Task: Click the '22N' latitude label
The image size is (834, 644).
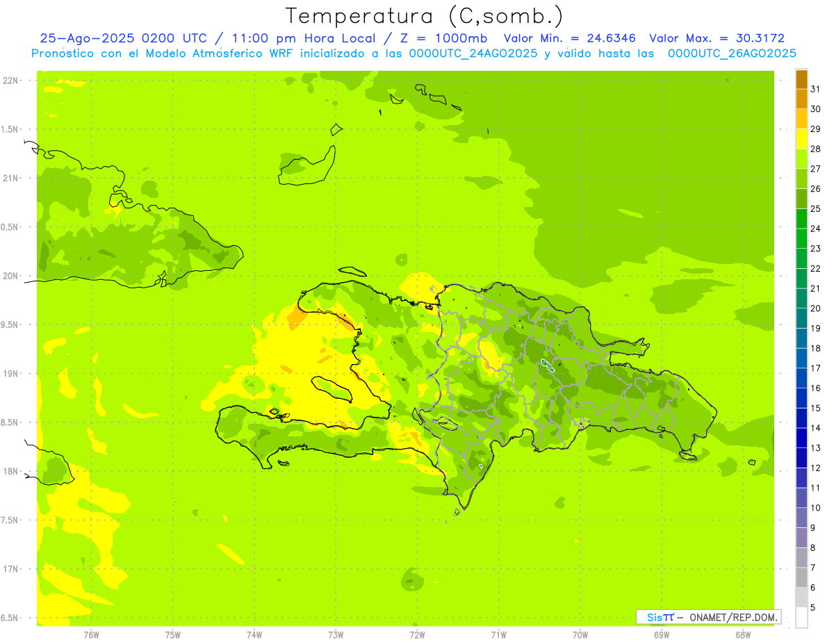Action: click(x=10, y=80)
